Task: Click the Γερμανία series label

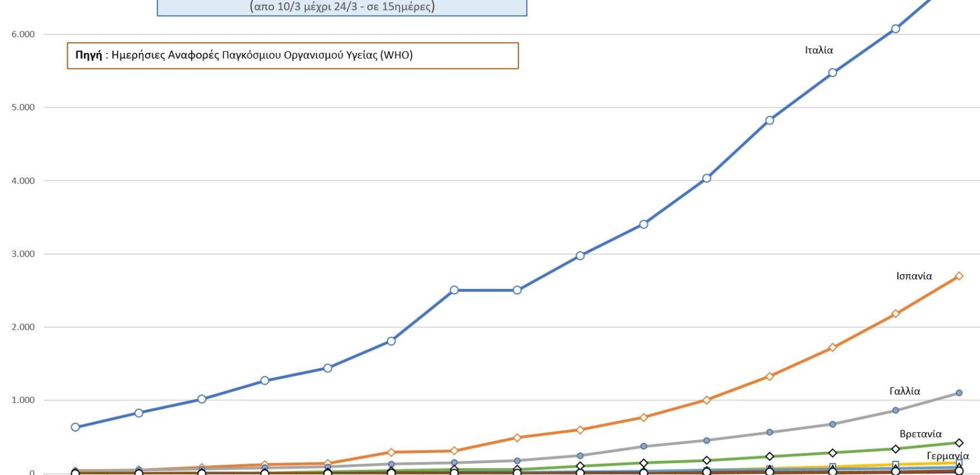Action: [x=947, y=456]
